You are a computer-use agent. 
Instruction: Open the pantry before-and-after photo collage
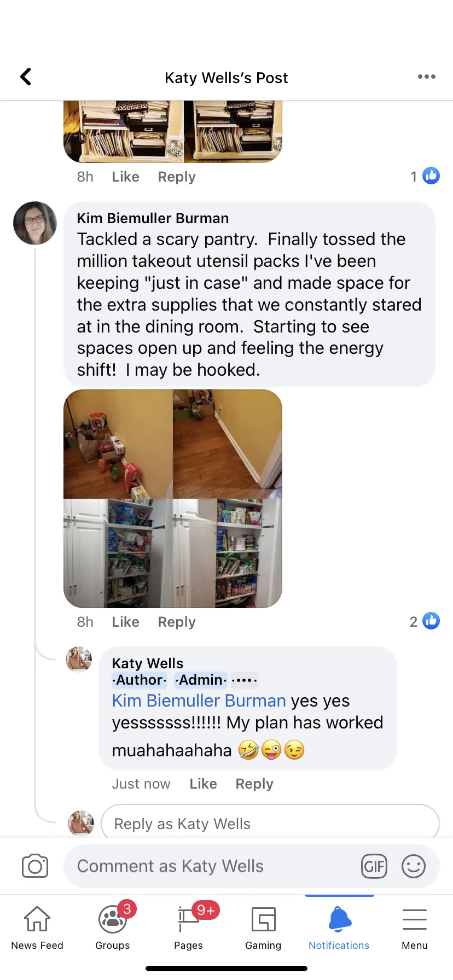click(173, 498)
